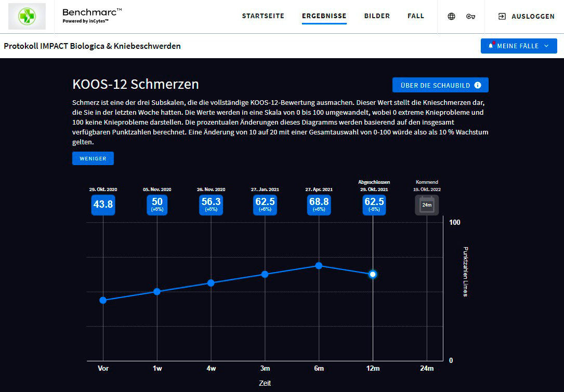Click the info icon on Über die Schaubild

pos(478,85)
